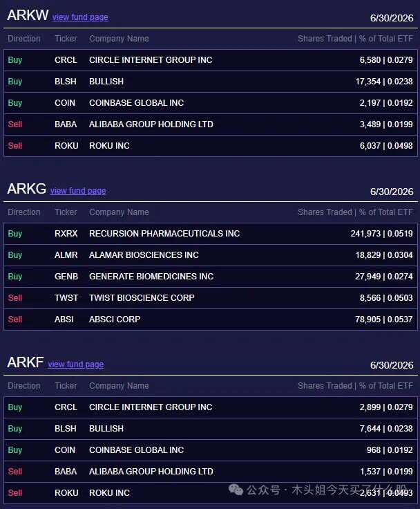Open the ARKW view fund page link
Screen dimensions: 420x509
click(x=80, y=17)
